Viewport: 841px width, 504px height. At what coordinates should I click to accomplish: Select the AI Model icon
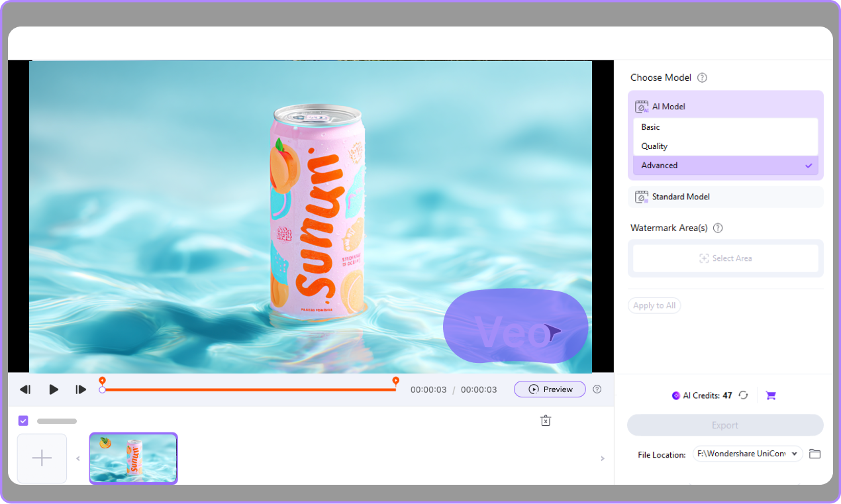pos(641,105)
